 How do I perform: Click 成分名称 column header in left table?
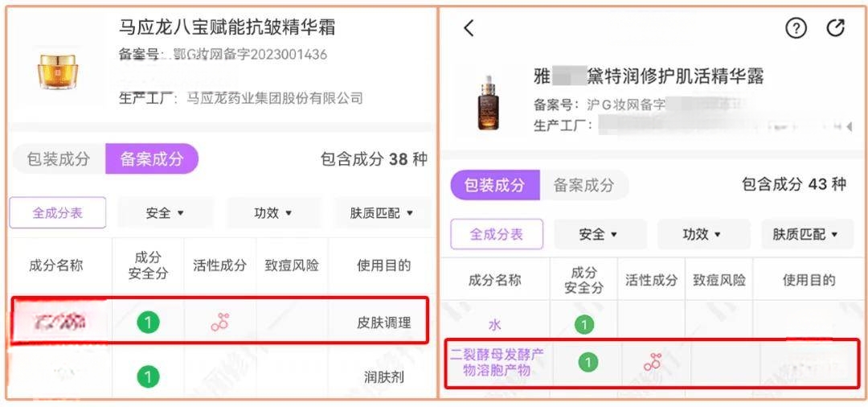56,265
